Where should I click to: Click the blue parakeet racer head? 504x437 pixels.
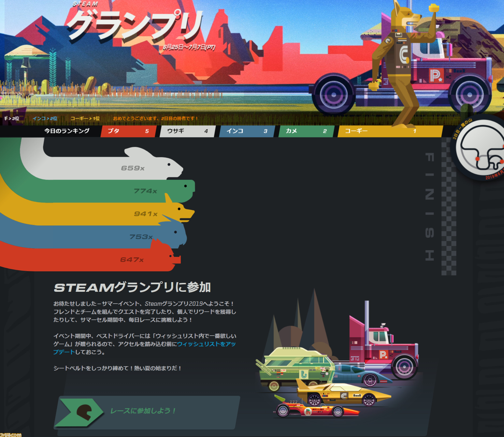tap(175, 233)
